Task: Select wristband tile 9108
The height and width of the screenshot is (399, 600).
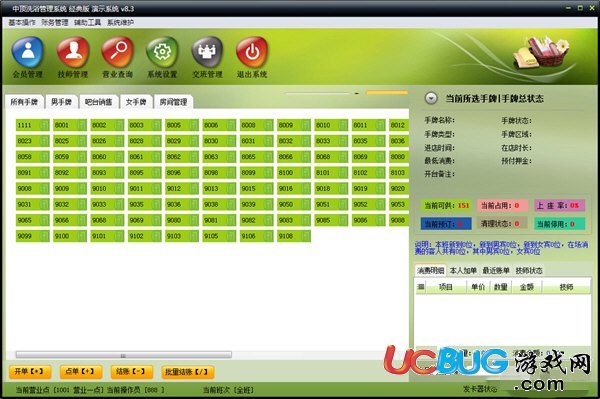Action: coord(294,236)
